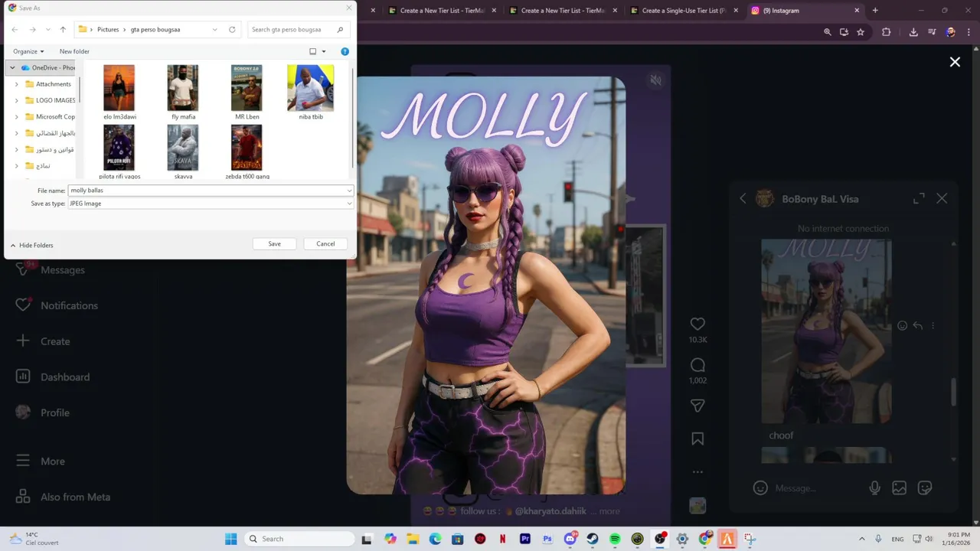Image resolution: width=980 pixels, height=551 pixels.
Task: Click the Save button
Action: tap(274, 243)
